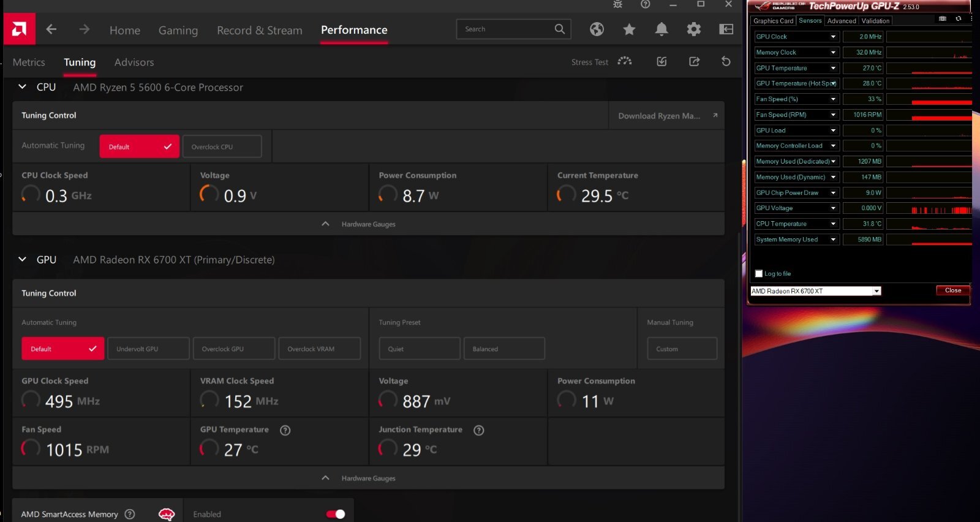The height and width of the screenshot is (522, 980).
Task: Open settings gear icon in AMD Software
Action: point(694,29)
